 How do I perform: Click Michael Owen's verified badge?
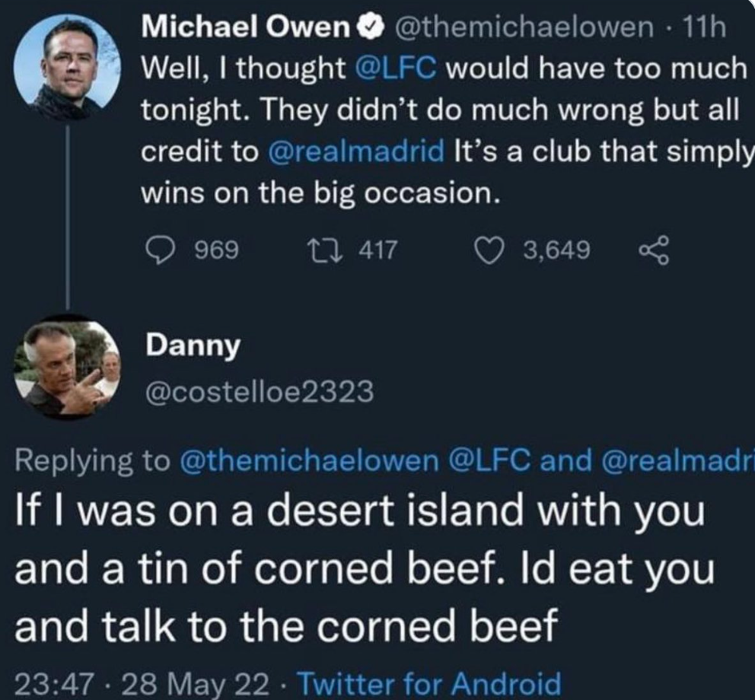(367, 29)
